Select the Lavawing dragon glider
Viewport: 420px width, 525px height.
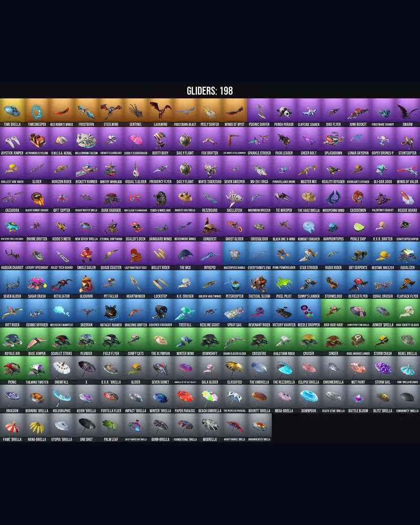(161, 112)
